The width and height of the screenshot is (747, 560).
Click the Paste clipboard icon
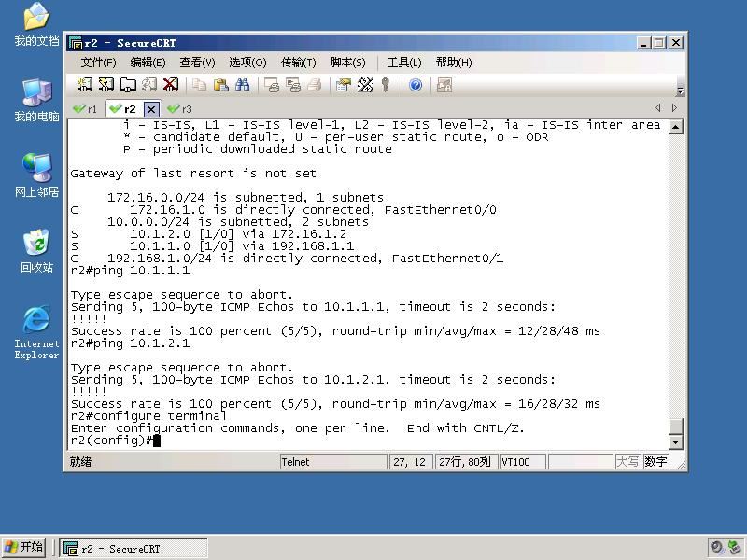(x=220, y=85)
